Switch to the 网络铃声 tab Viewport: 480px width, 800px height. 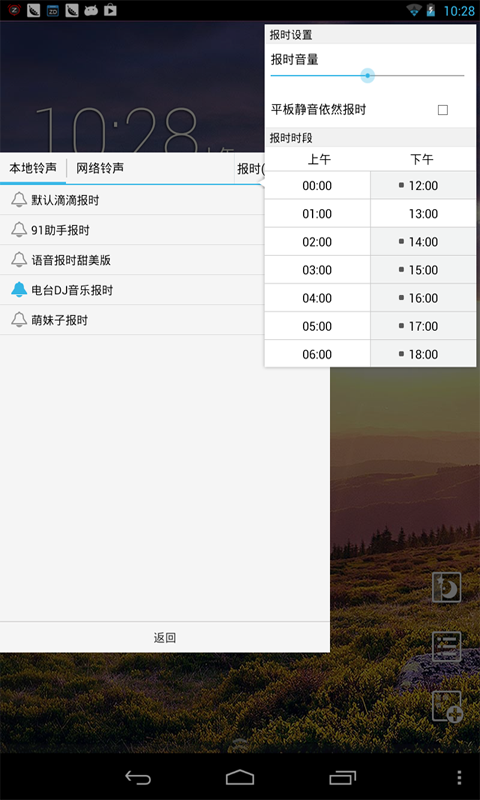(x=100, y=168)
